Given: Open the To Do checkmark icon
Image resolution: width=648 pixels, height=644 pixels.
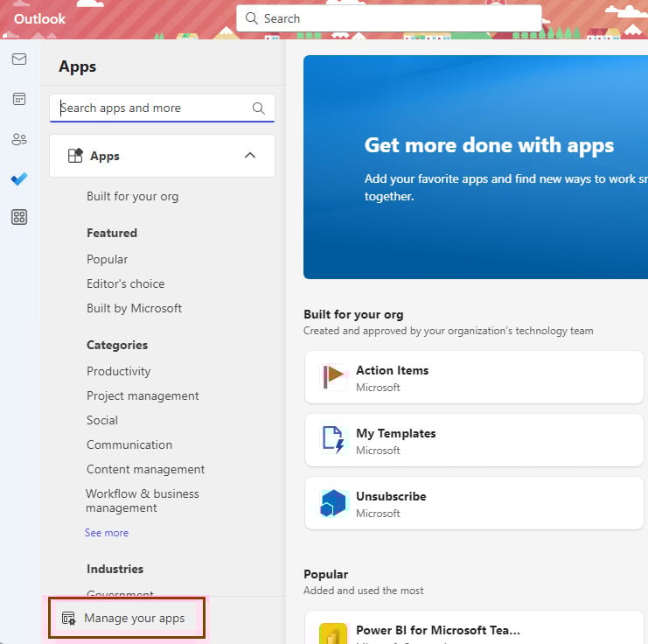Looking at the screenshot, I should tap(19, 178).
